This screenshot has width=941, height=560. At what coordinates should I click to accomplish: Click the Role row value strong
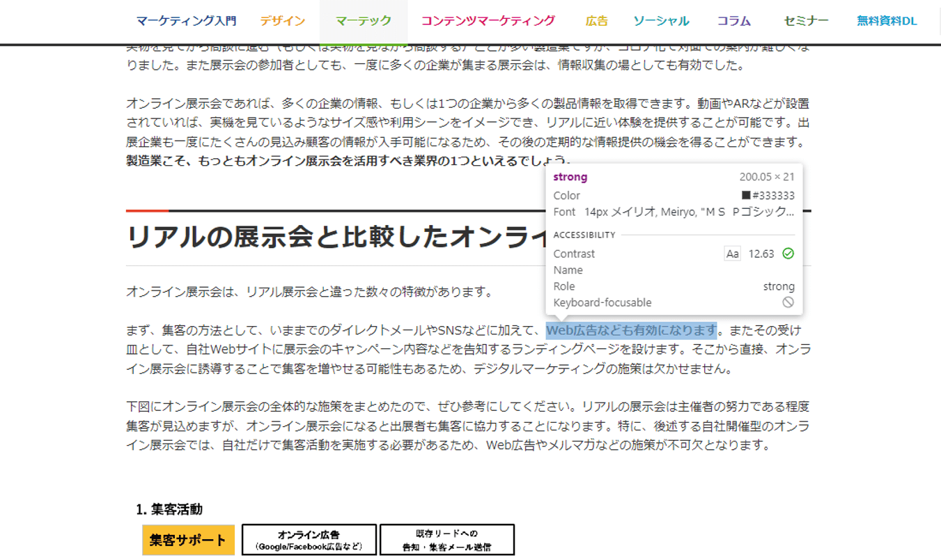pyautogui.click(x=779, y=286)
